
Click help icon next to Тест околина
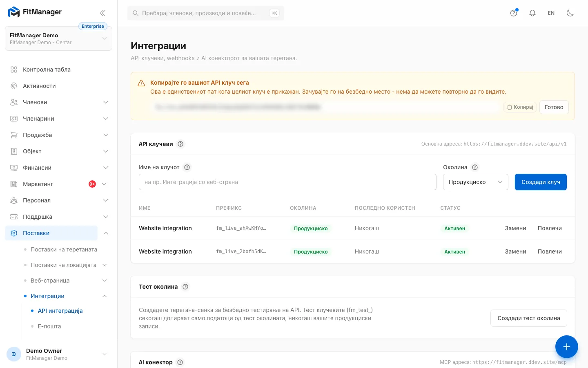(185, 287)
